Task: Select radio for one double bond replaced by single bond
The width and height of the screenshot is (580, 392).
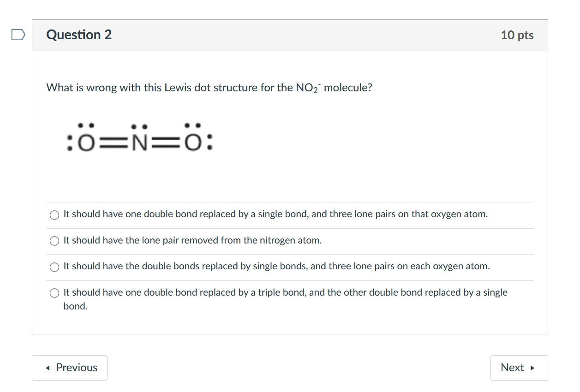Action: click(x=54, y=215)
